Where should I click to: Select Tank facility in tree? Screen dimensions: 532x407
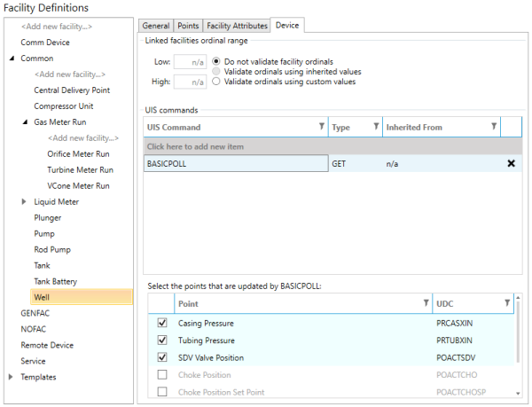pyautogui.click(x=42, y=265)
